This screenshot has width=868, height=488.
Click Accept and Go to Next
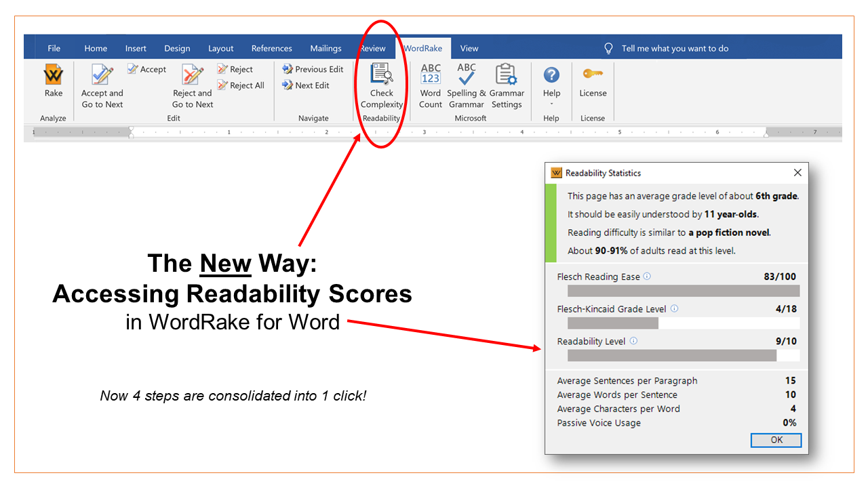click(102, 86)
